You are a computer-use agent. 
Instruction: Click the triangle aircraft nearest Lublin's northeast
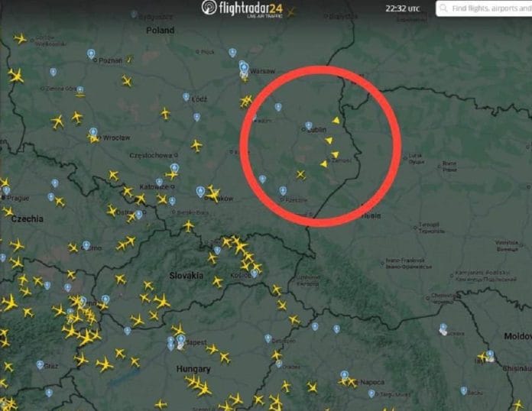[x=336, y=121]
